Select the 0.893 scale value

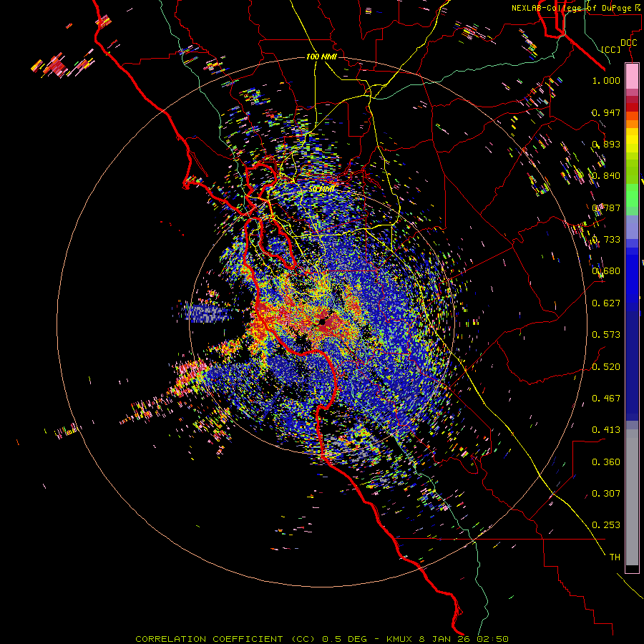pyautogui.click(x=606, y=144)
